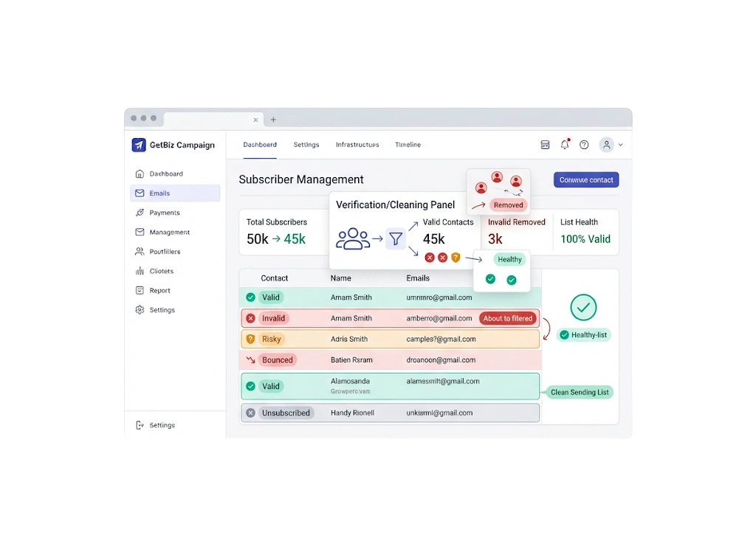Click the subscribers group icon in panel
The width and height of the screenshot is (756, 547).
point(353,238)
